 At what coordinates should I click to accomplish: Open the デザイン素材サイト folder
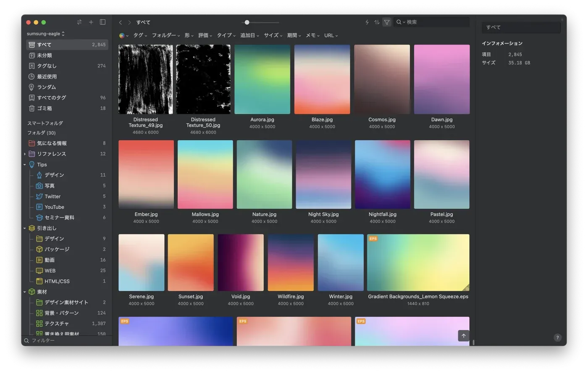point(67,303)
